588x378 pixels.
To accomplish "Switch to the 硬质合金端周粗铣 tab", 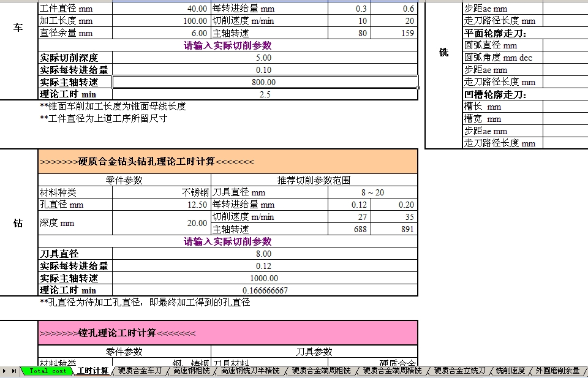I will (321, 371).
